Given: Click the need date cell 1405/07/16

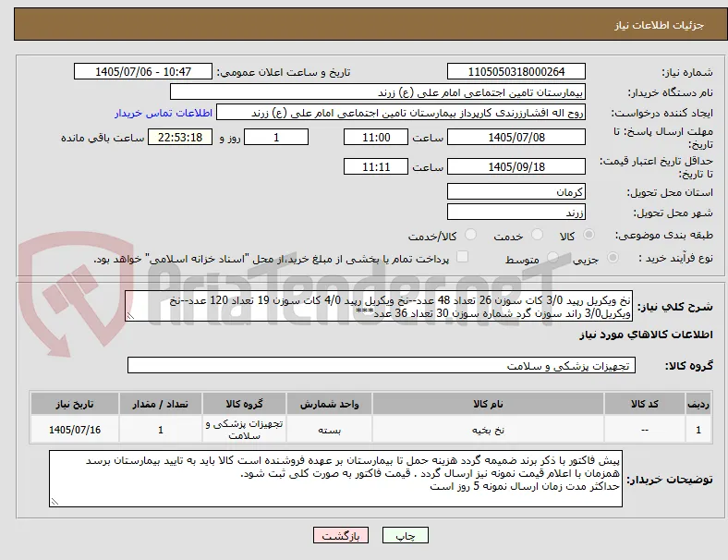Looking at the screenshot, I should point(75,430).
